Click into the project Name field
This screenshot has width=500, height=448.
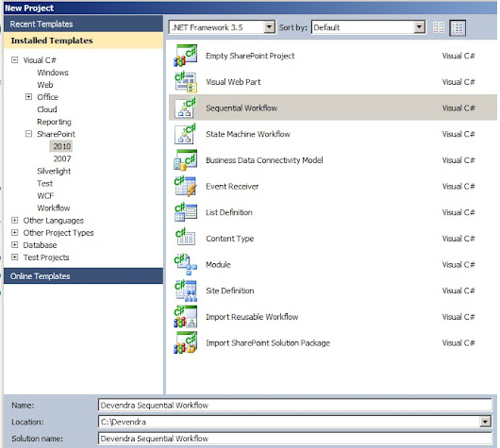295,405
